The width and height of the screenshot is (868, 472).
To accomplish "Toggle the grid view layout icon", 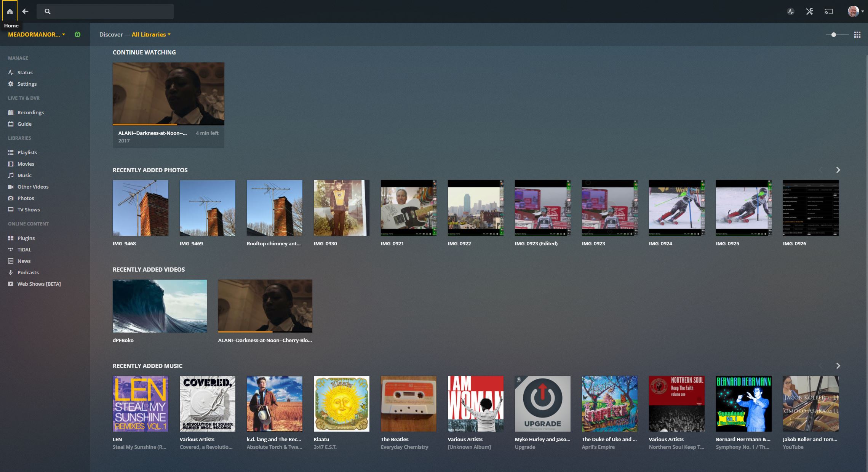I will (857, 35).
